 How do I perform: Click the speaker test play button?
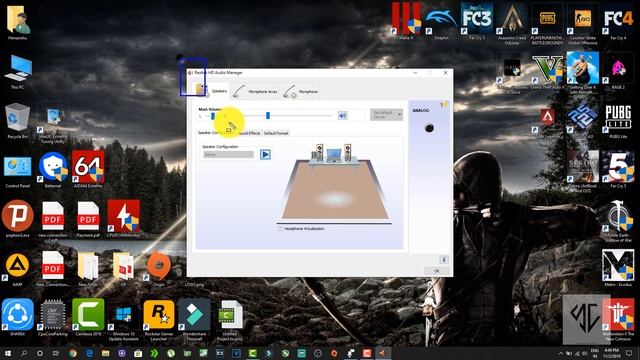[x=265, y=154]
